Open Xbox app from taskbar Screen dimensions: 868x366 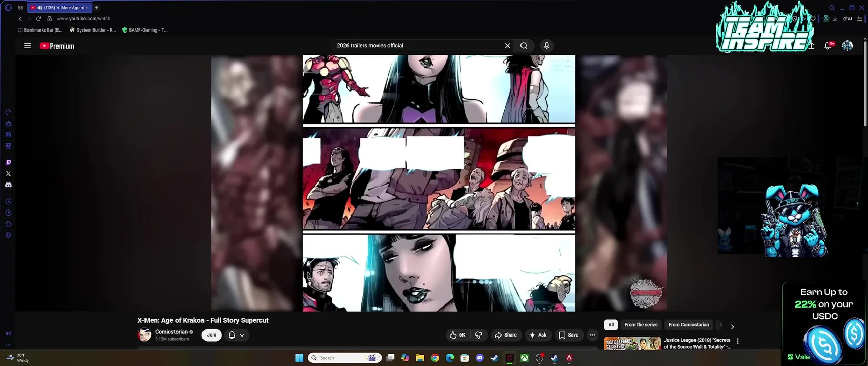[x=524, y=358]
